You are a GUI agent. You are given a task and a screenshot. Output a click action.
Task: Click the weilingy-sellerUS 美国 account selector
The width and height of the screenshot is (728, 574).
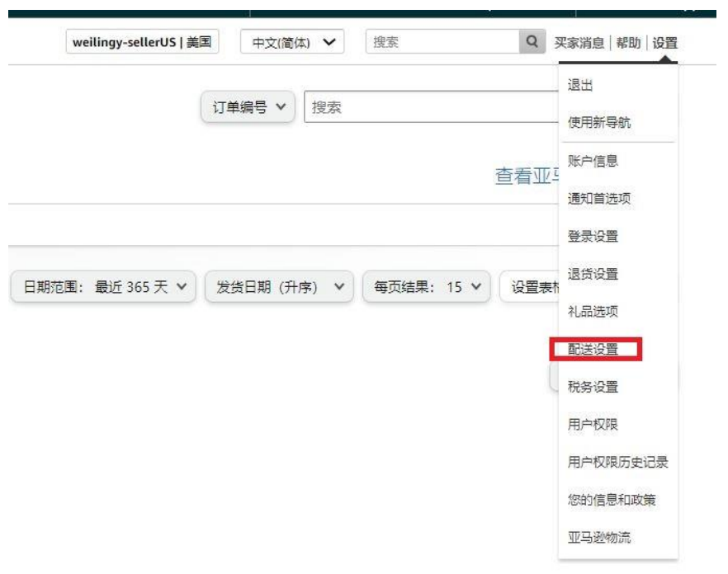click(x=142, y=42)
